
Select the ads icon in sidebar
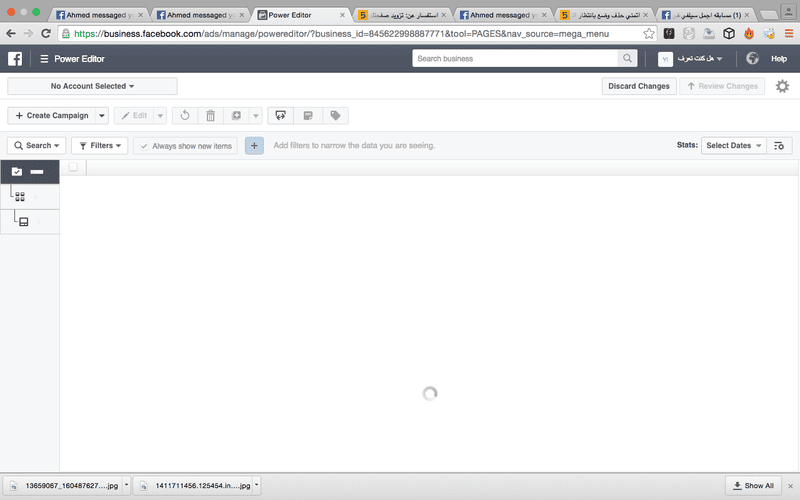tap(23, 222)
